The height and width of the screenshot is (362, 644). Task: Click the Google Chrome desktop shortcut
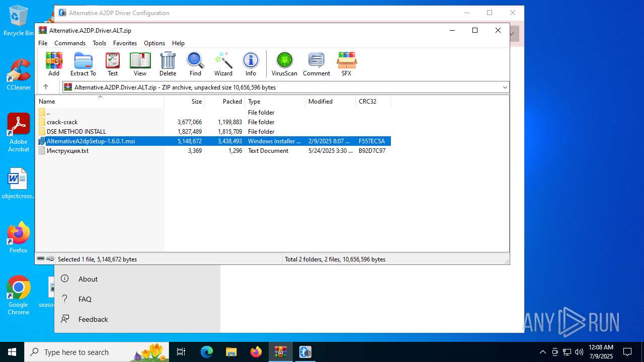[x=19, y=295]
